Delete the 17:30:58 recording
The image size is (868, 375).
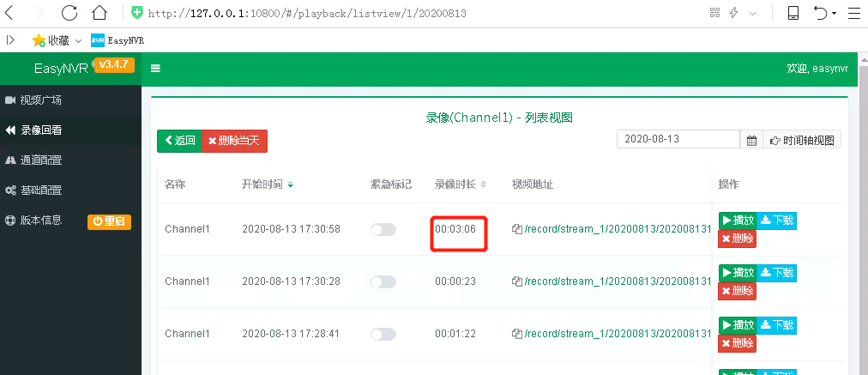point(738,239)
